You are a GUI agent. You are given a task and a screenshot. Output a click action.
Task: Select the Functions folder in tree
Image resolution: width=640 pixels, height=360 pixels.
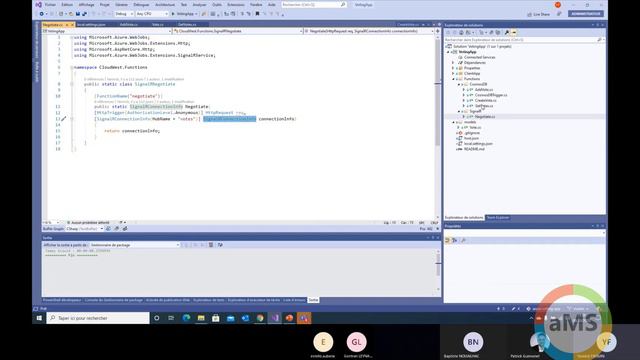472,79
